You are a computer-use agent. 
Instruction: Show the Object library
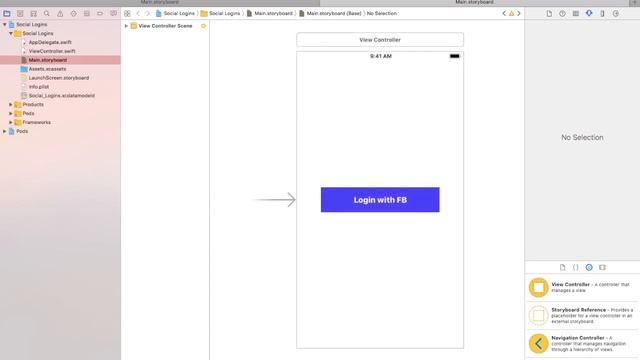(589, 267)
